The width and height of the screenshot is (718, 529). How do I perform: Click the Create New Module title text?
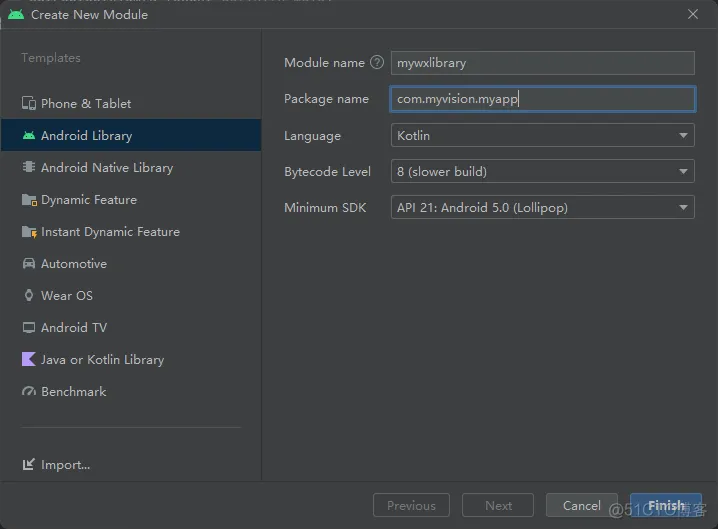[89, 15]
